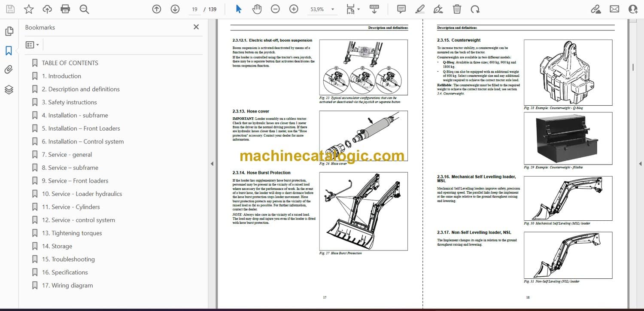
Task: Open the Page Thumbnails panel
Action: pyautogui.click(x=9, y=31)
